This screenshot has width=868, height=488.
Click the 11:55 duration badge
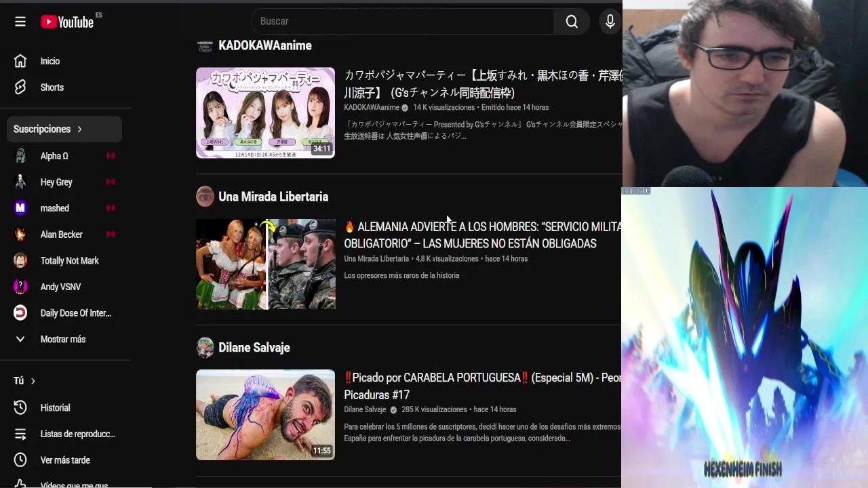321,451
